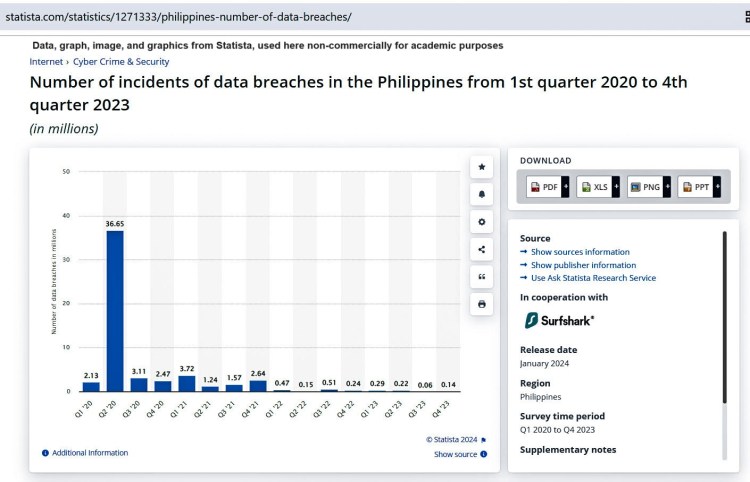Click the Surfshark logo
The height and width of the screenshot is (482, 750).
coord(559,320)
